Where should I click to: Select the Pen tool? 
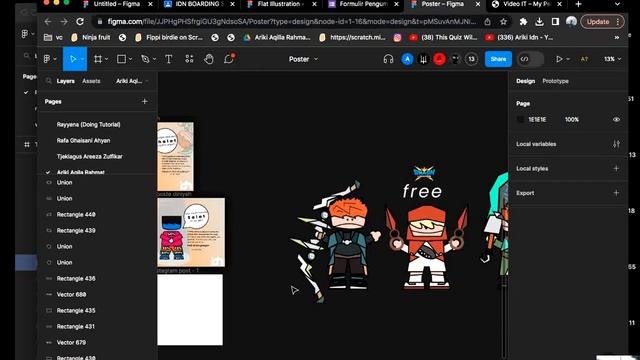[x=145, y=59]
